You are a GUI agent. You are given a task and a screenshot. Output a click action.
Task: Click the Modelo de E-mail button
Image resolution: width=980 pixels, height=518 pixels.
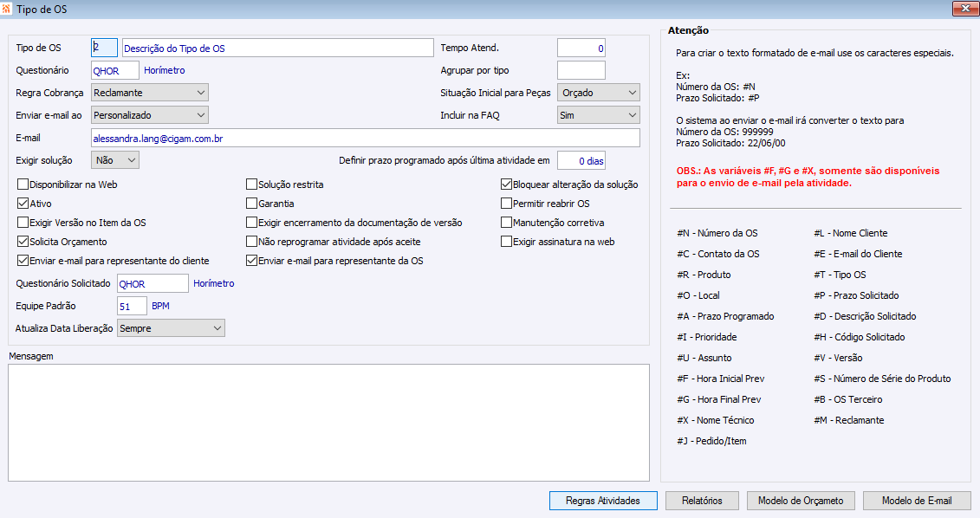coord(916,501)
